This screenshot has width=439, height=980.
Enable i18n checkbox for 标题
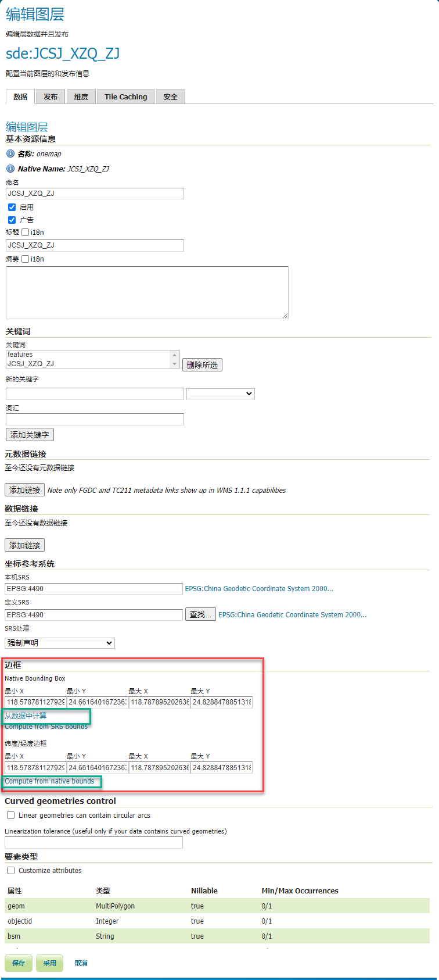coord(26,233)
